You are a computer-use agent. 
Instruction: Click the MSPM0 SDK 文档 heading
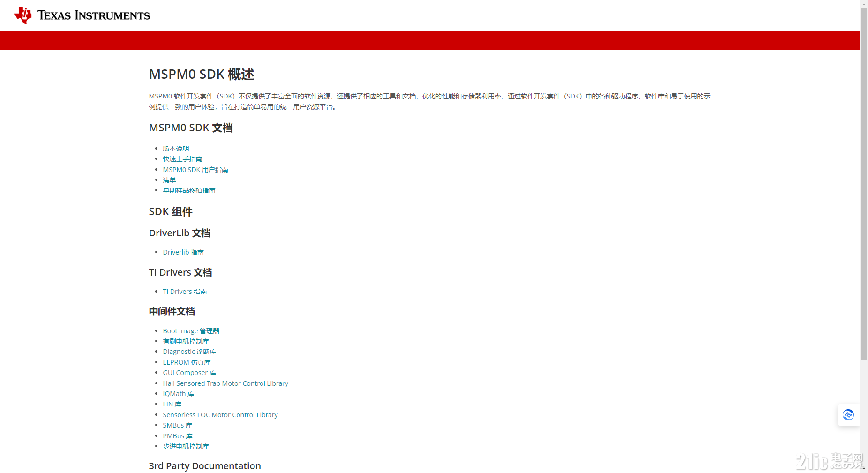[191, 128]
